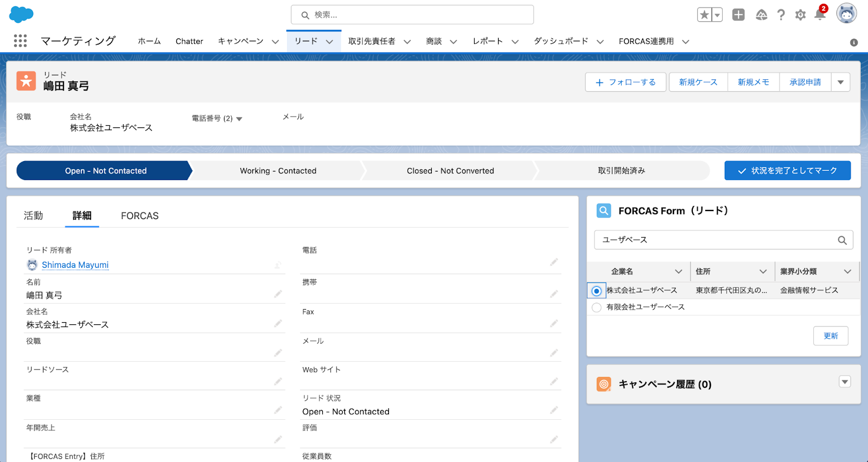Click the pencil edit icon for 会社名

278,323
